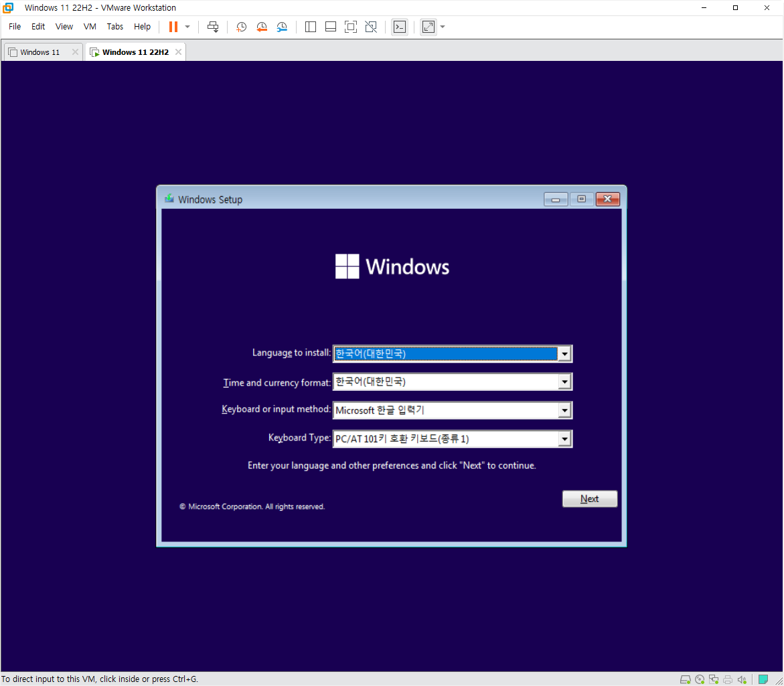Viewport: 784px width, 686px height.
Task: Close the Windows Setup dialog
Action: point(607,199)
